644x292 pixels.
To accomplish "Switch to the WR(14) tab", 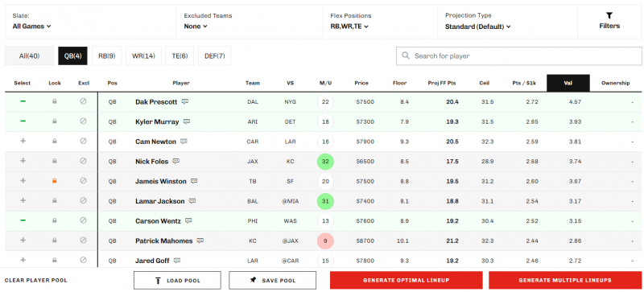I will point(143,56).
